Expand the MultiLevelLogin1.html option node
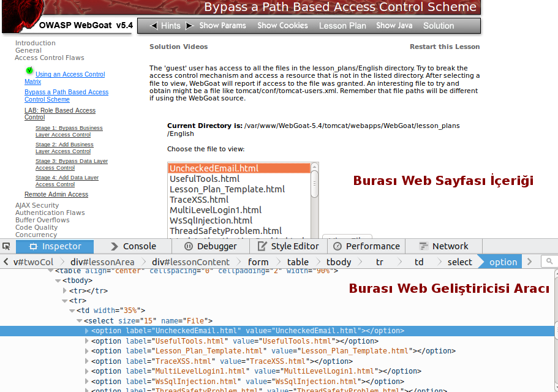Image resolution: width=558 pixels, height=392 pixels. 86,371
